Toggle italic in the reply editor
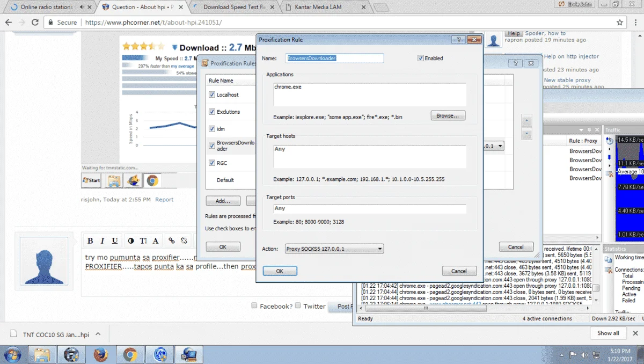 (103, 241)
